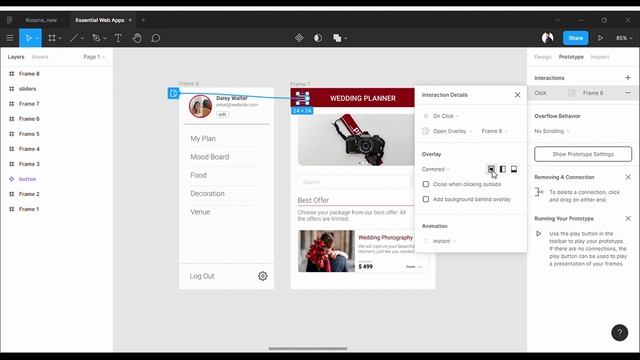Select the Text tool
Screen dimensions: 640x360
118,38
